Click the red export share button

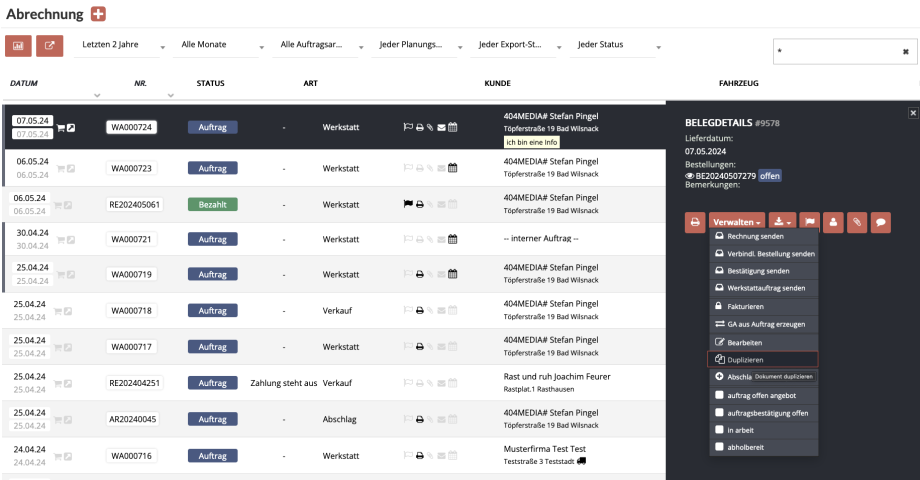pos(49,46)
